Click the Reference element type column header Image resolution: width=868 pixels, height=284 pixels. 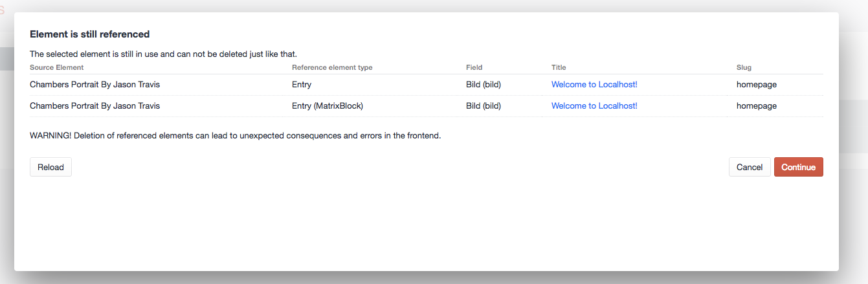pyautogui.click(x=332, y=67)
